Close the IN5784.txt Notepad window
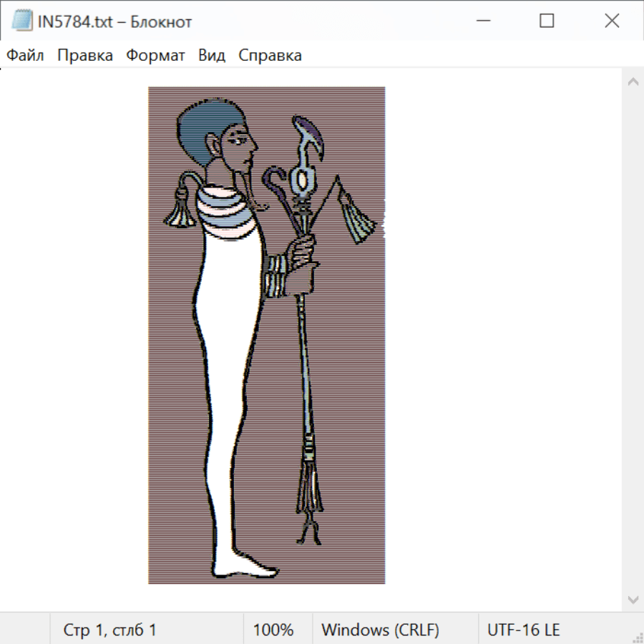 click(x=612, y=21)
